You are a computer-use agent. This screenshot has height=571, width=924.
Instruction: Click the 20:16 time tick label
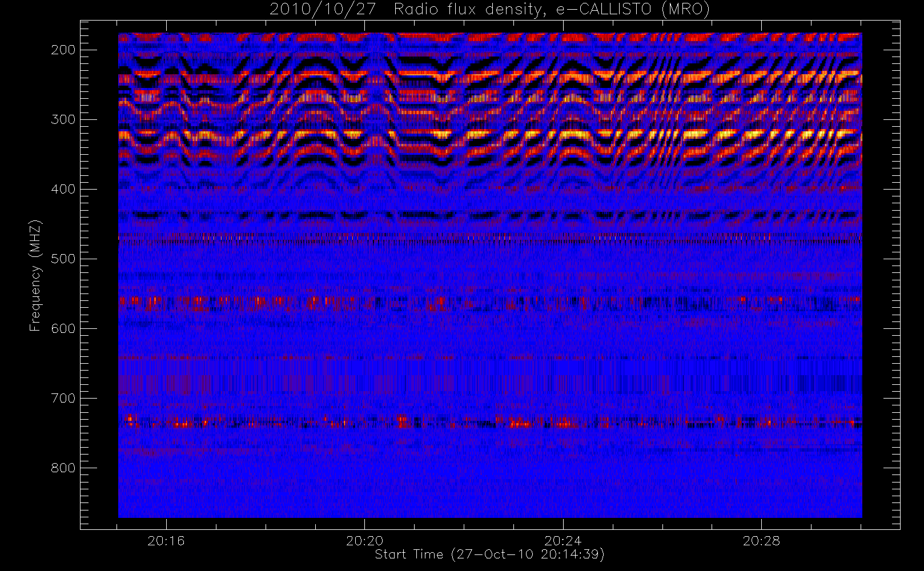point(166,541)
